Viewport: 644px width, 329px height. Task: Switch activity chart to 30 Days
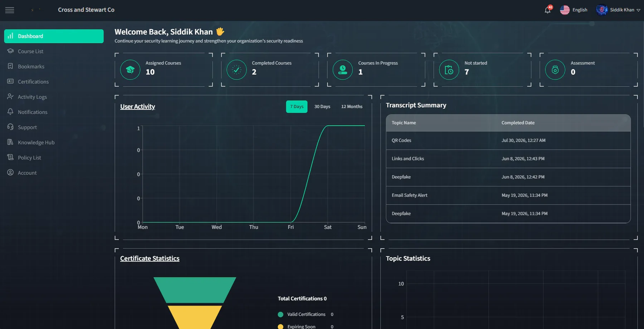pyautogui.click(x=322, y=107)
